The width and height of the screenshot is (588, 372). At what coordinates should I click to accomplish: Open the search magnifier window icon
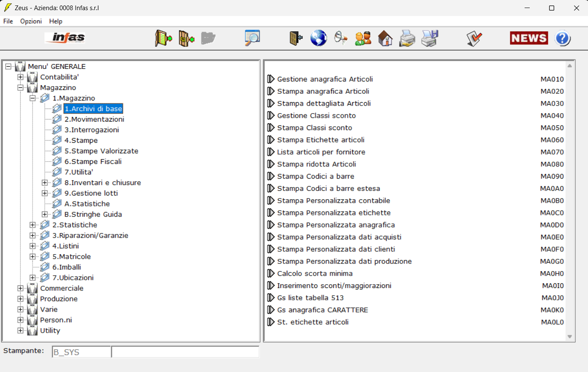(x=253, y=38)
